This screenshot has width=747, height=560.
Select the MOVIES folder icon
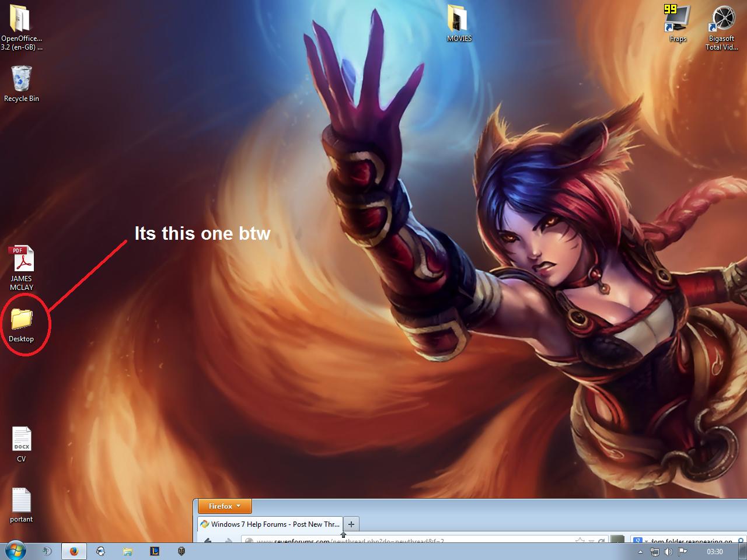(x=459, y=23)
